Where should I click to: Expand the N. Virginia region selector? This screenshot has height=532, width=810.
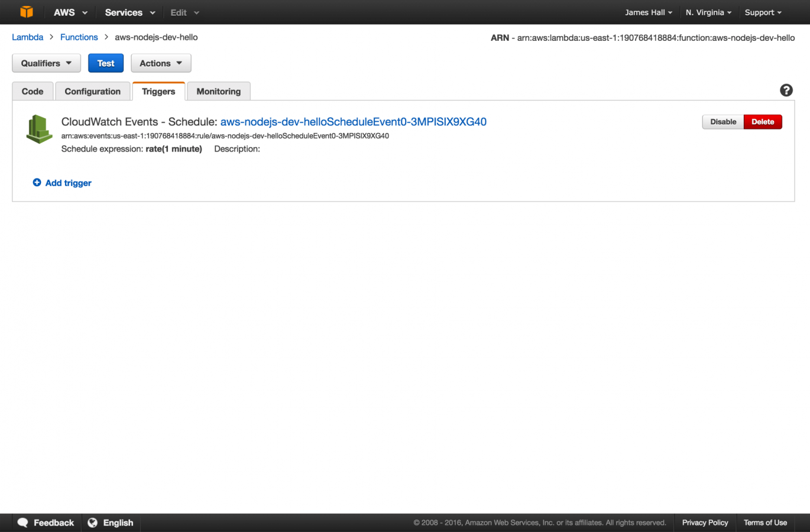[x=708, y=12]
